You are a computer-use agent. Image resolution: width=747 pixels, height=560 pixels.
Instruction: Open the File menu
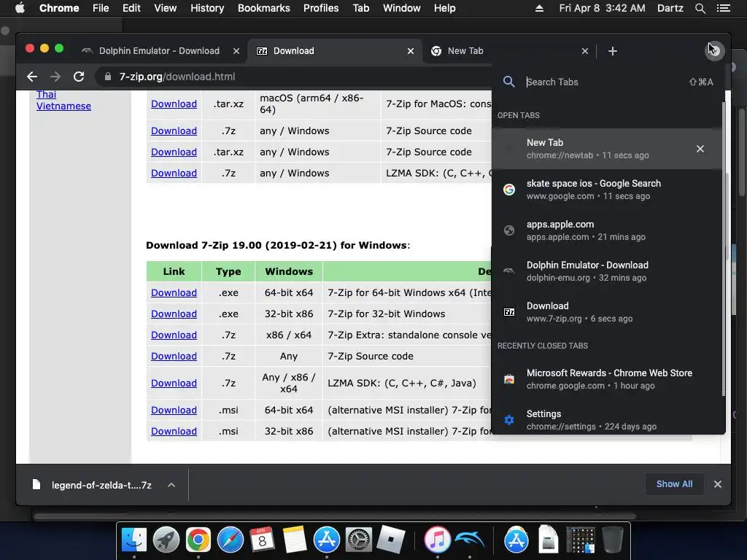point(101,8)
